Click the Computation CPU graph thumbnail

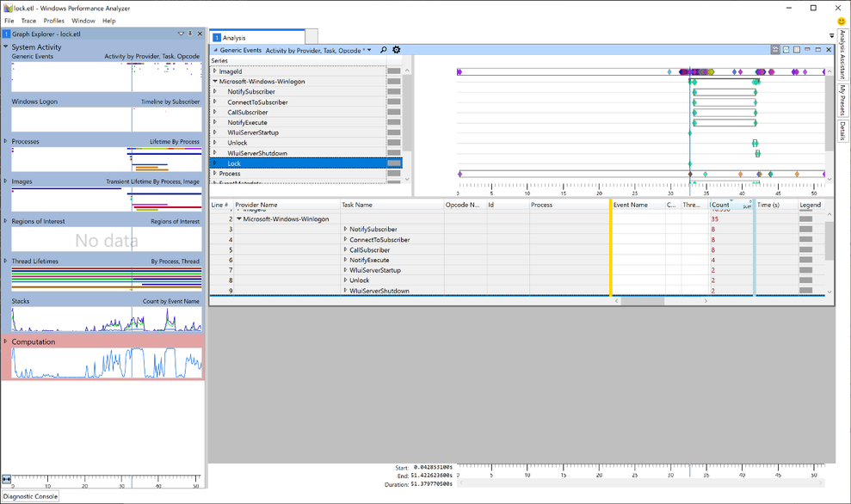tap(107, 363)
